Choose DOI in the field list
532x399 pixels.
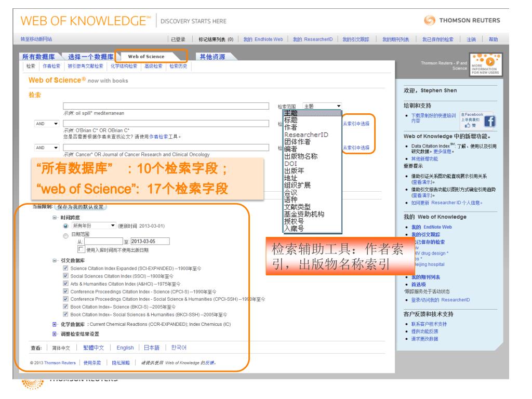click(x=290, y=164)
